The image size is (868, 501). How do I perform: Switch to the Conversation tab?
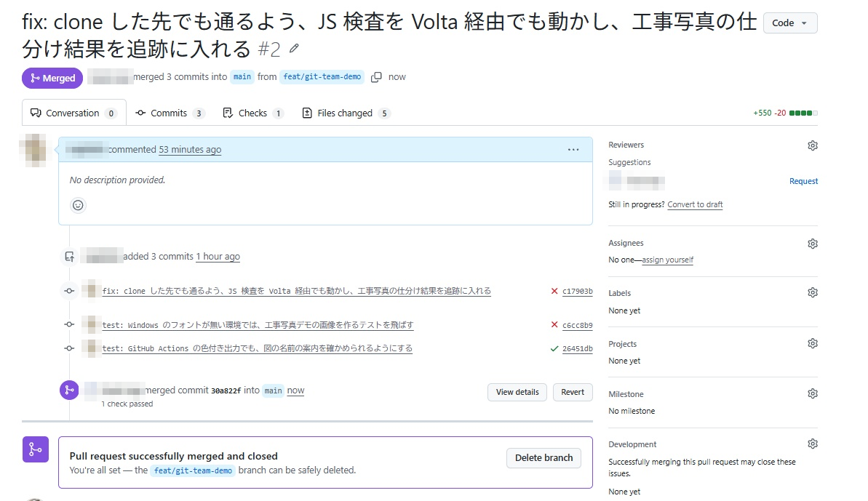73,113
